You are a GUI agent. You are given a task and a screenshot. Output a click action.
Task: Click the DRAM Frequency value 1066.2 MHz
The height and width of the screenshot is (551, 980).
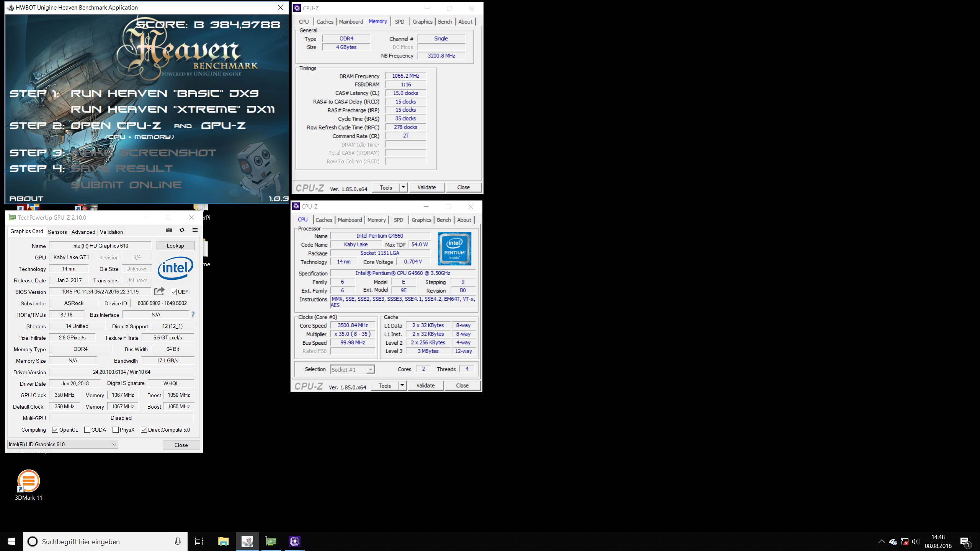406,76
